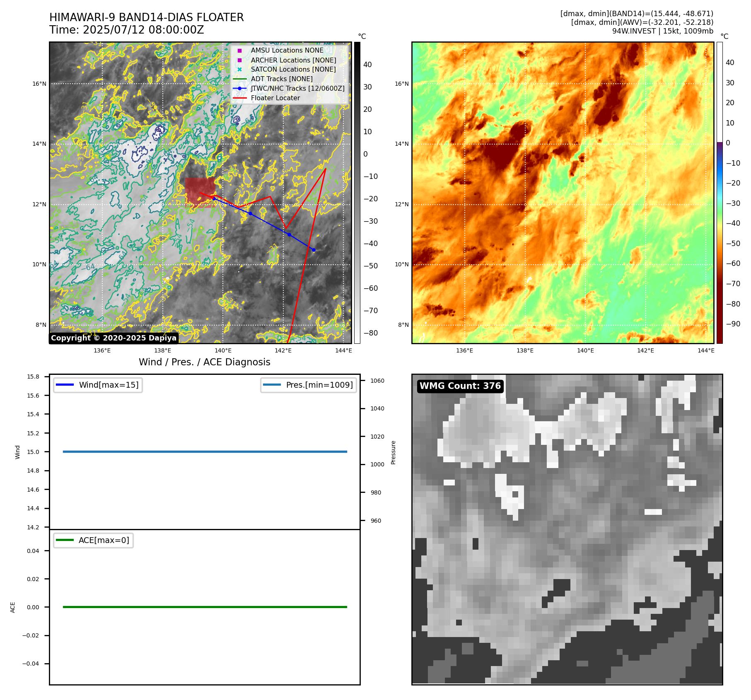The width and height of the screenshot is (751, 700).
Task: Click the 136°E label under right map
Action: [x=464, y=350]
